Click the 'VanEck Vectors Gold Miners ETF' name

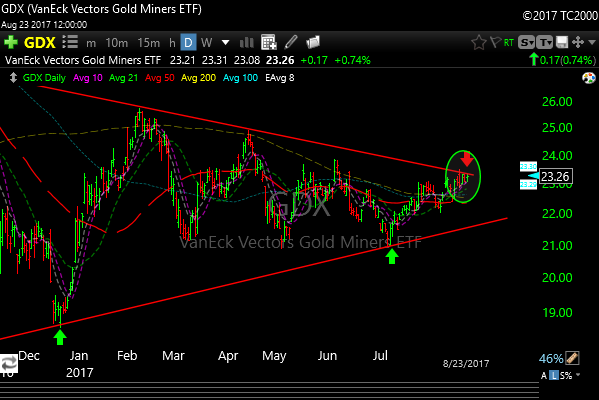(x=83, y=60)
